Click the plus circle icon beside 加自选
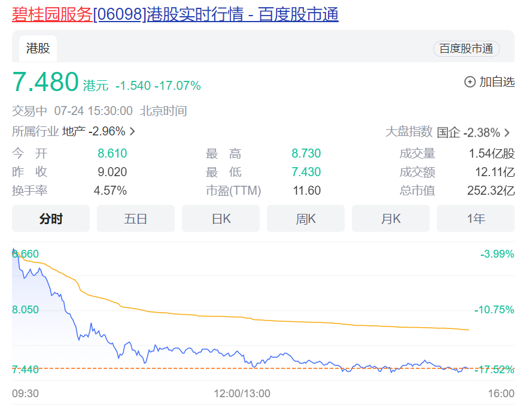The height and width of the screenshot is (405, 532). [470, 82]
